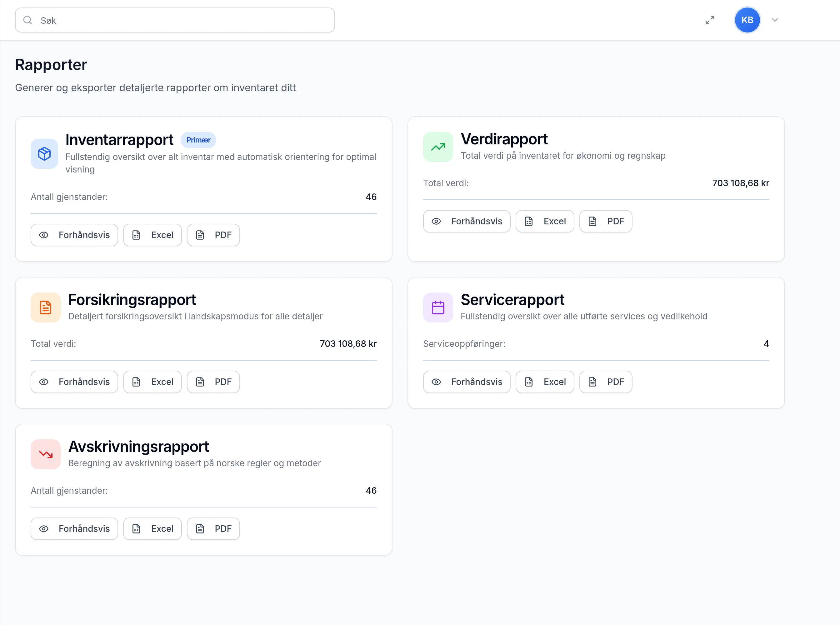
Task: Click Forsikringsrapport total value 703 108,68 kr
Action: [348, 343]
